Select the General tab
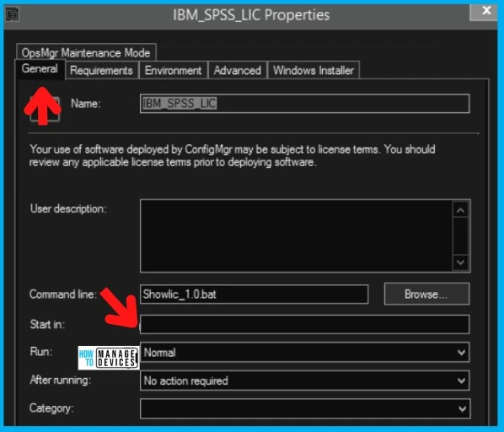Image resolution: width=504 pixels, height=432 pixels. 40,69
